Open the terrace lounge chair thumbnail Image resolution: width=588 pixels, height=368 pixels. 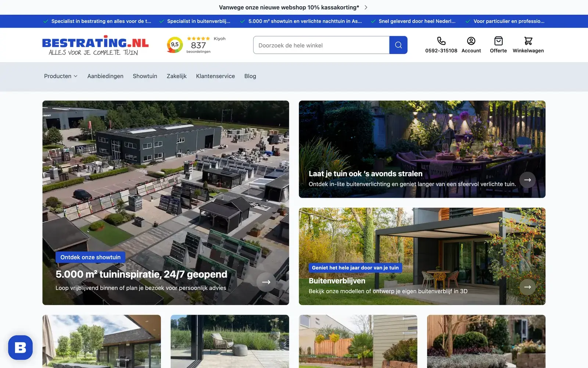(230, 342)
